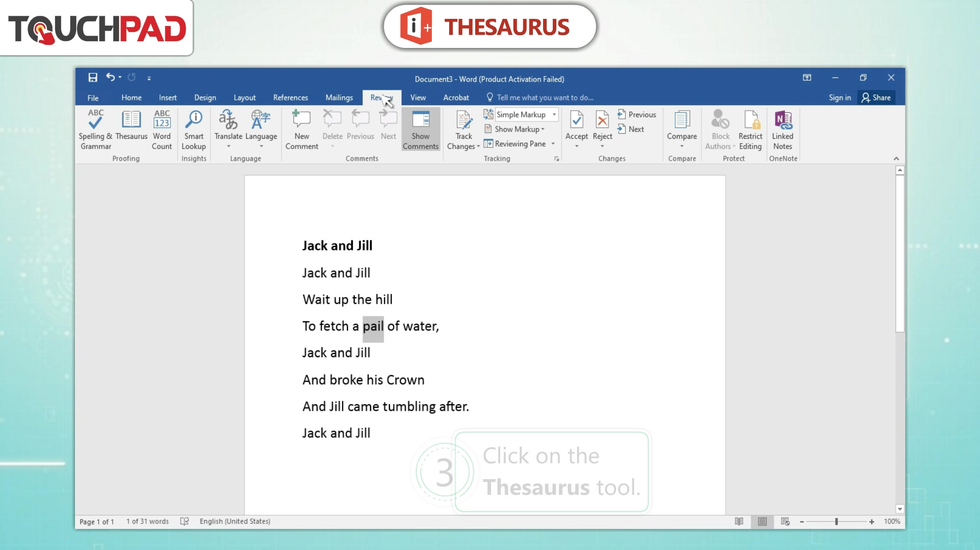The image size is (980, 550).
Task: Click the zoom slider handle
Action: coord(836,521)
